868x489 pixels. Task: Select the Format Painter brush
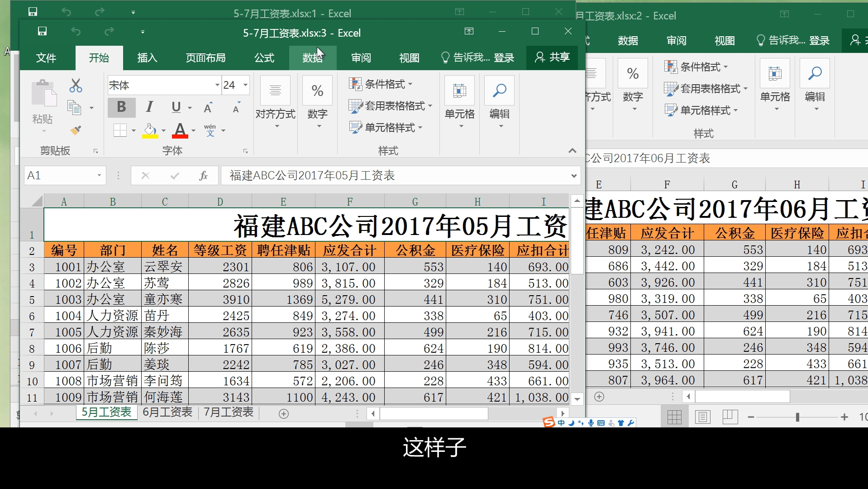(76, 130)
